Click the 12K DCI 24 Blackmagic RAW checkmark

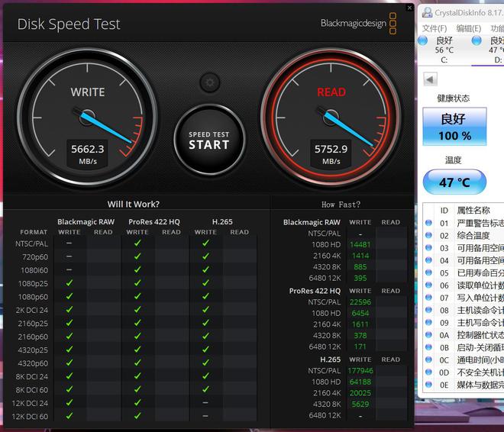(69, 402)
